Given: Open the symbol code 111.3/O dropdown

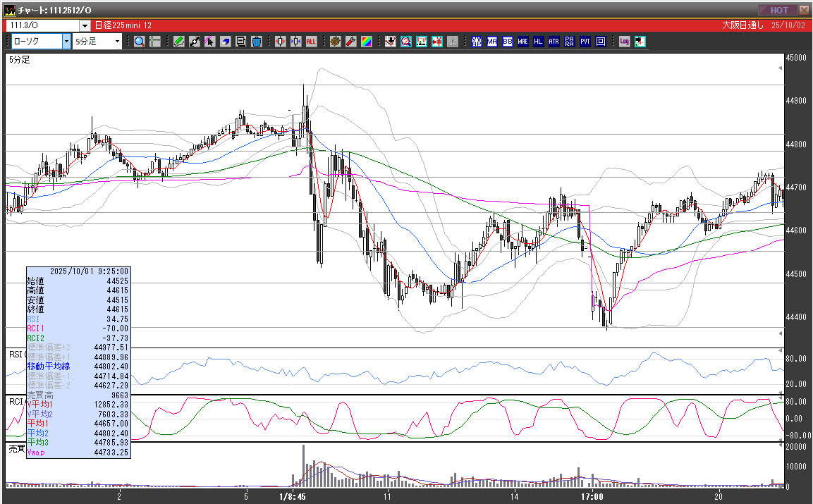Looking at the screenshot, I should 85,25.
